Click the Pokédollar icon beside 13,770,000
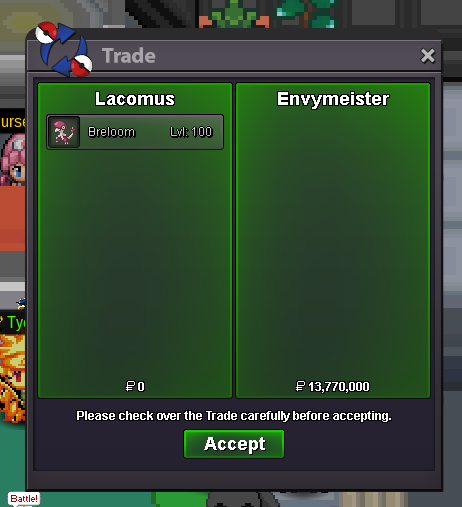The width and height of the screenshot is (462, 507). click(300, 386)
